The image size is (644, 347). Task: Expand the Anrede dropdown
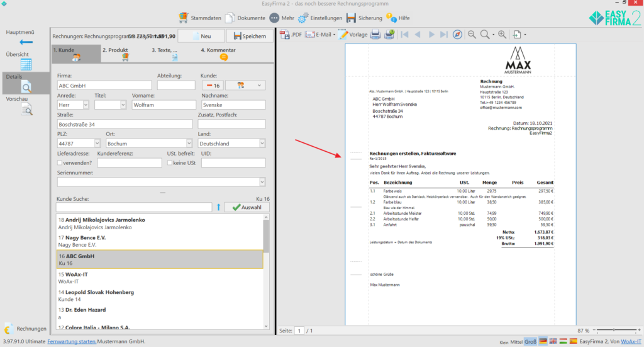(x=84, y=105)
